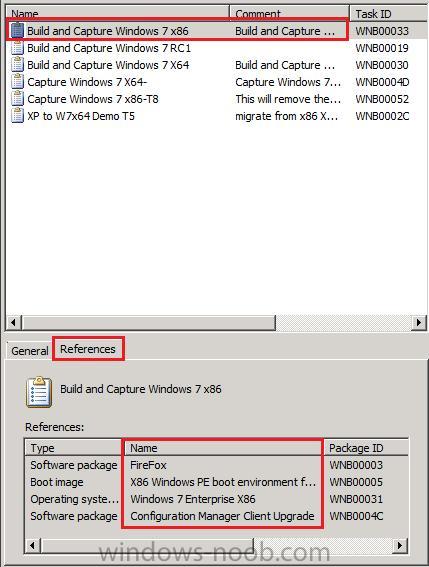429x567 pixels.
Task: Click left arrow of references scrollbar
Action: pos(33,545)
